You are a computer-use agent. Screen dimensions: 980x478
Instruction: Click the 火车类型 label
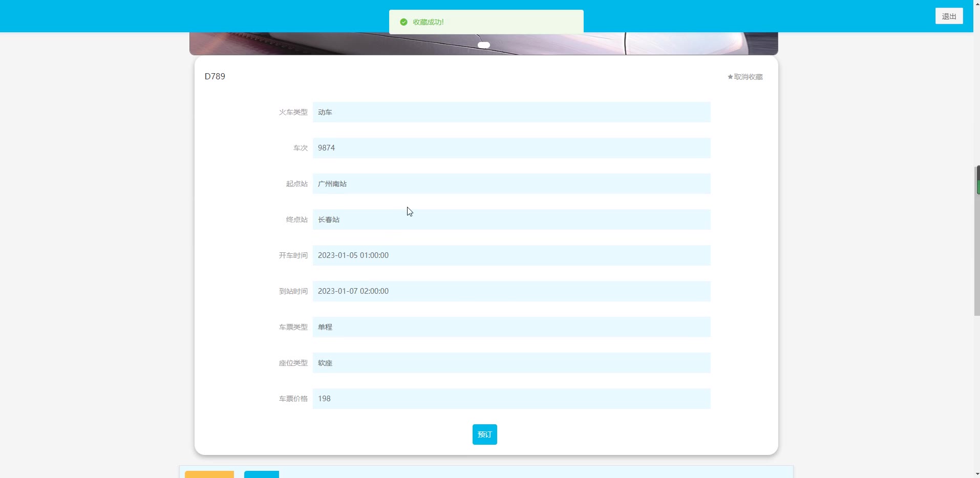(293, 112)
